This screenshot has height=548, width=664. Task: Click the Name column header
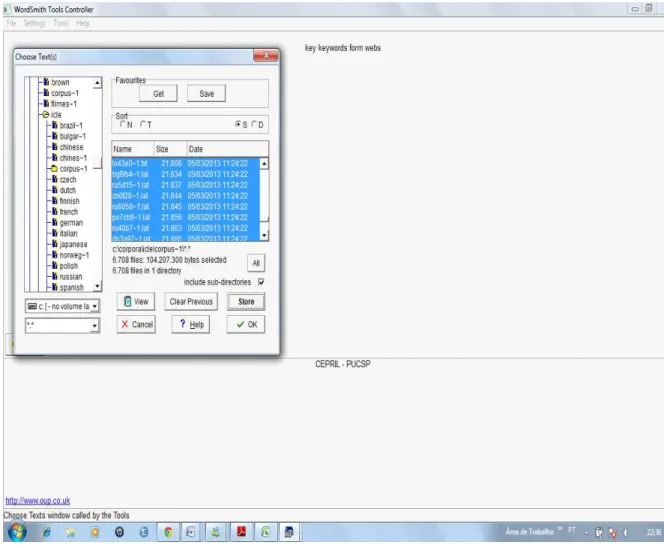[133, 149]
